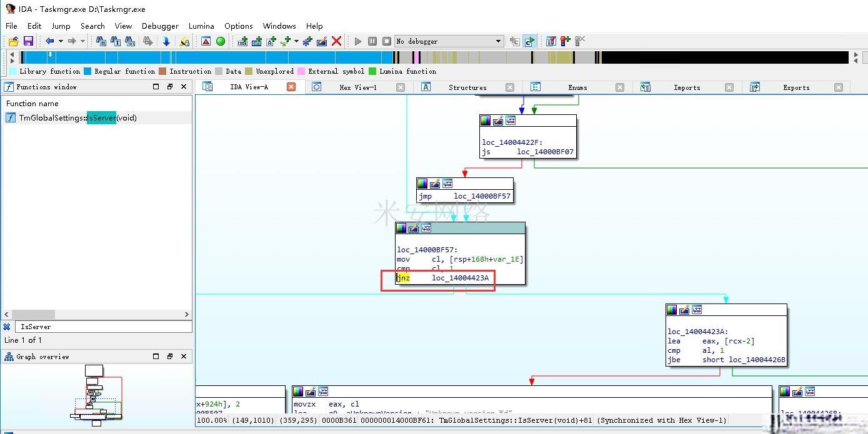
Task: Jump back with the blue left arrow
Action: tap(50, 41)
